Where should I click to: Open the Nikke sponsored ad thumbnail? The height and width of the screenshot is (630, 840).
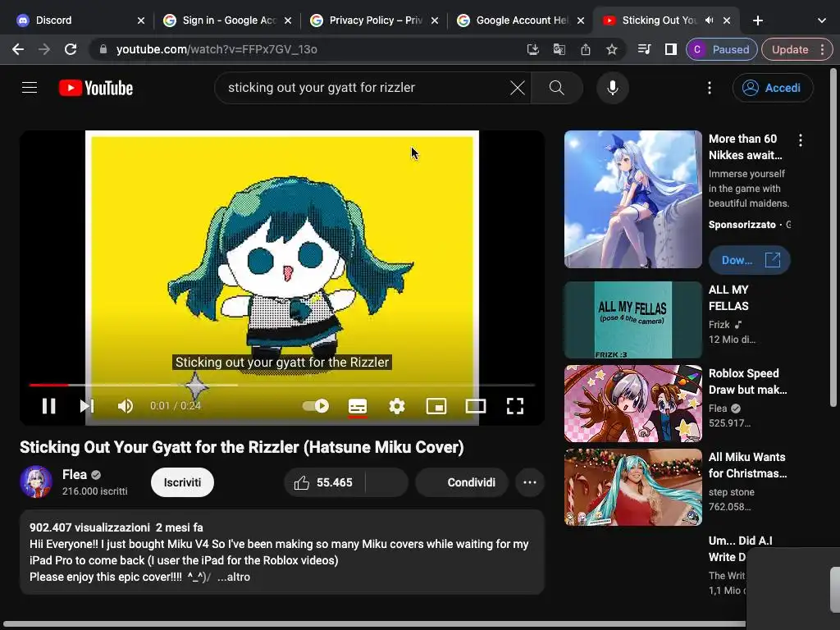point(632,199)
